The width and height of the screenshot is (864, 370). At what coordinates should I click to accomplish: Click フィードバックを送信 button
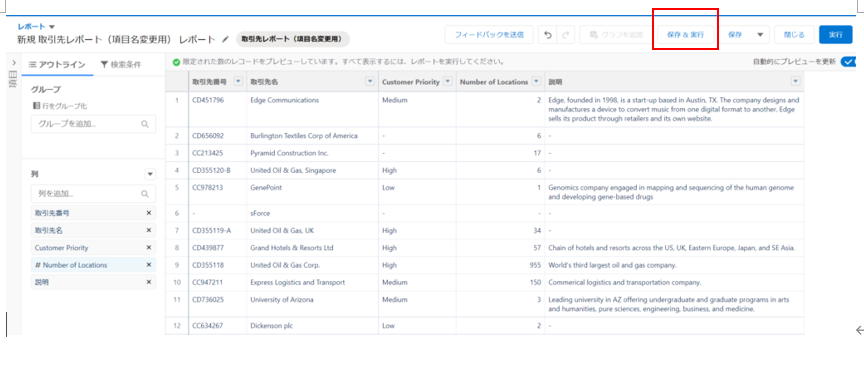489,34
